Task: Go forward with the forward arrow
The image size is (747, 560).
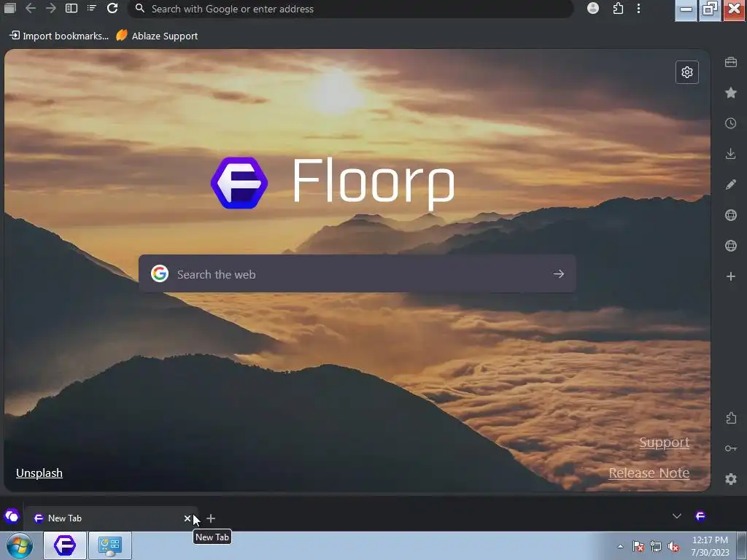Action: (51, 9)
